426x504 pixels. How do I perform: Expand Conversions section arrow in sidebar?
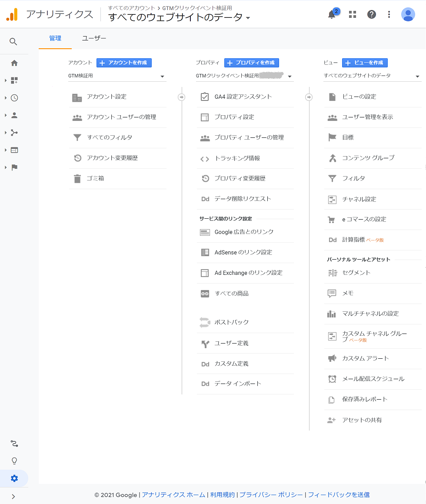click(6, 167)
